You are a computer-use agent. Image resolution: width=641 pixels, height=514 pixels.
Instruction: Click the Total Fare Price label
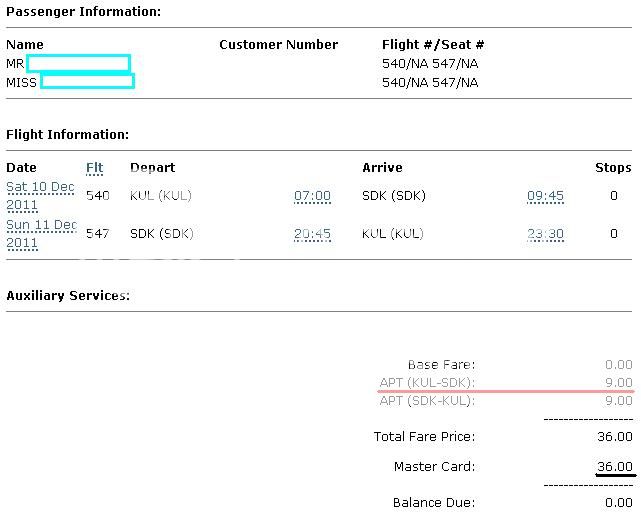424,437
